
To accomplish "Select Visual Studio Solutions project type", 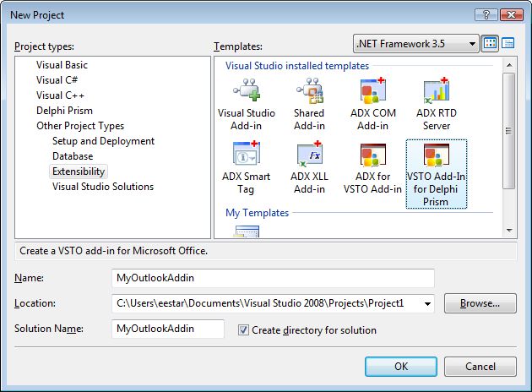I will (103, 187).
